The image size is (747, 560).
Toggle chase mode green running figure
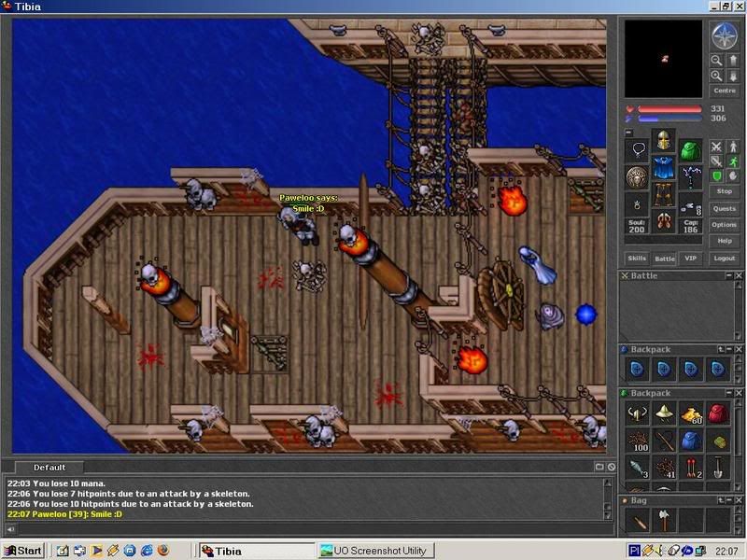tap(733, 161)
